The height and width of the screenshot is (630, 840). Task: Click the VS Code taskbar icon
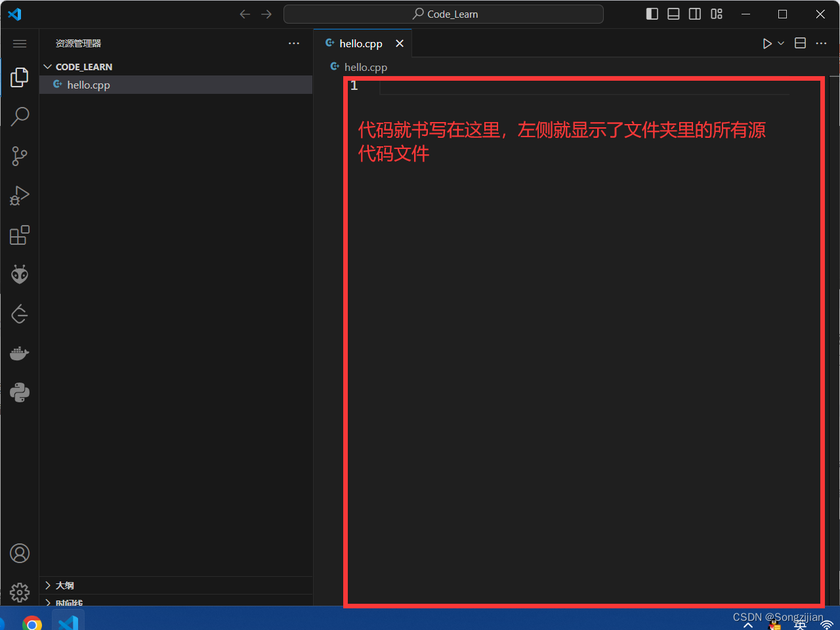click(68, 622)
